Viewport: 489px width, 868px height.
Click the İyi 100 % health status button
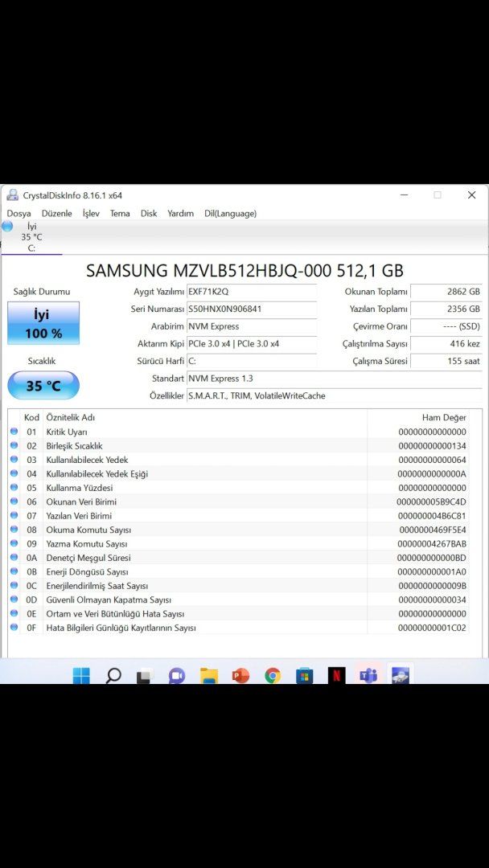point(43,323)
